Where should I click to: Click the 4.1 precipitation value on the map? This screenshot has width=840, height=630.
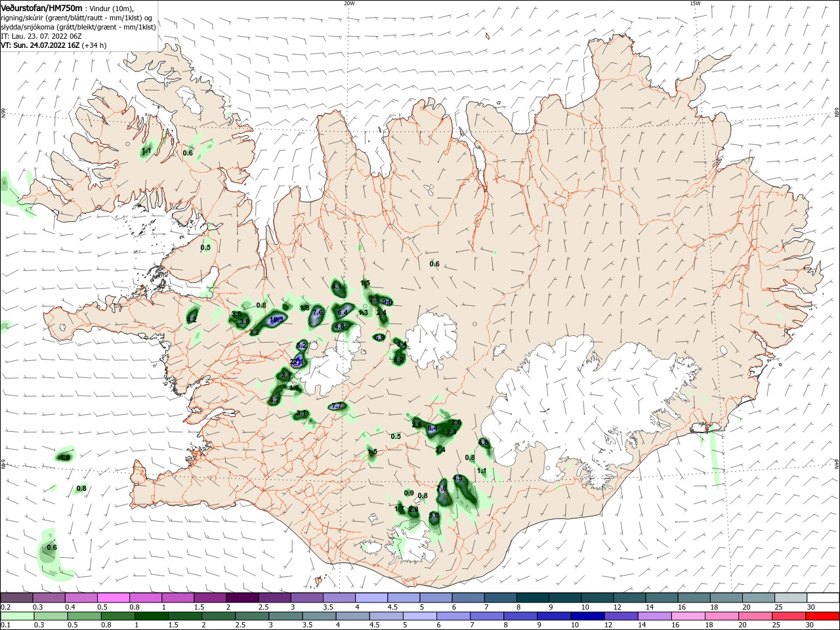337,287
